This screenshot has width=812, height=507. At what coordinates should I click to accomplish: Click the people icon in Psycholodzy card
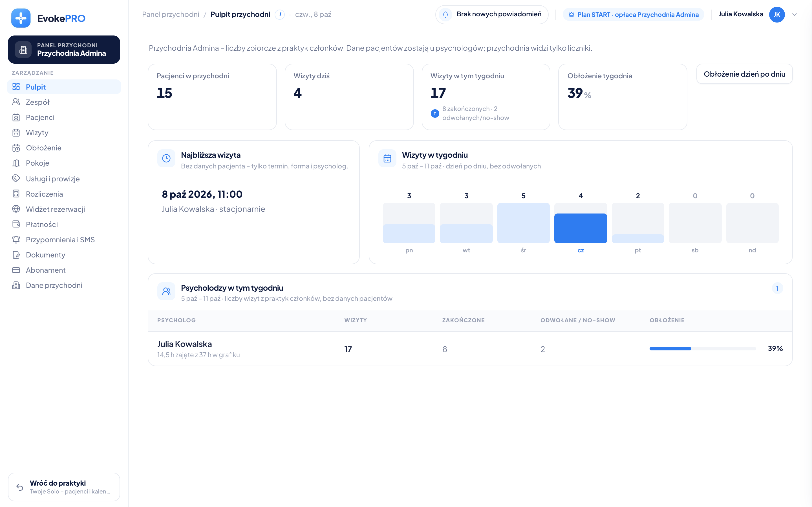[x=166, y=291]
